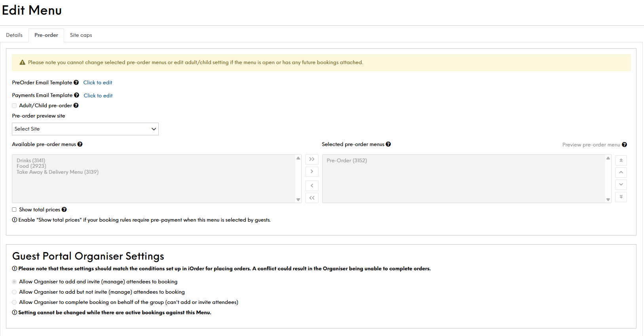
Task: Open the Select Site dropdown
Action: 85,129
